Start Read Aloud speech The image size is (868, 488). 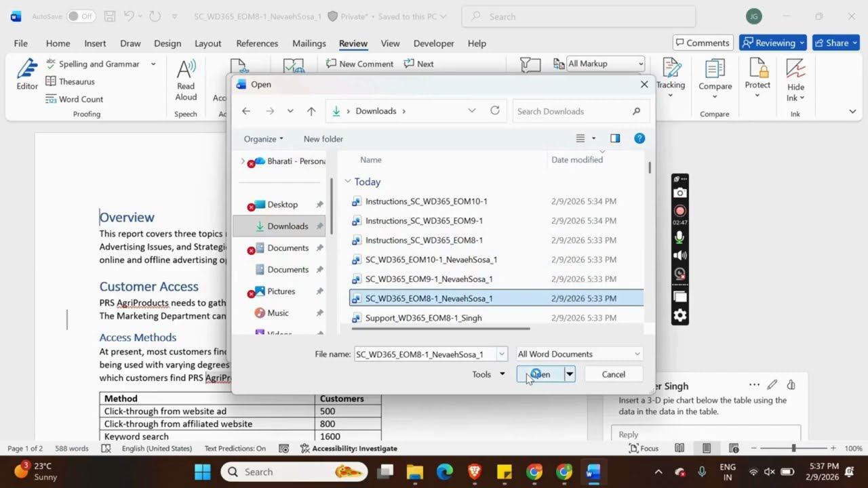coord(186,80)
